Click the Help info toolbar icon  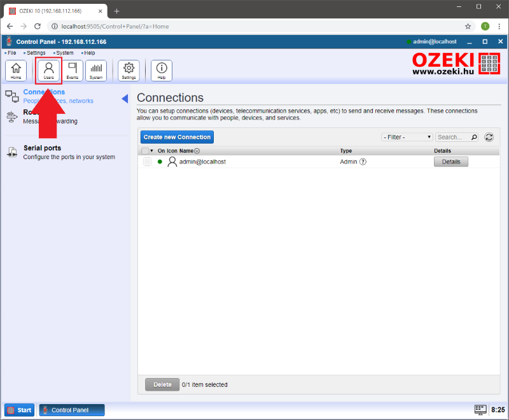tap(162, 70)
